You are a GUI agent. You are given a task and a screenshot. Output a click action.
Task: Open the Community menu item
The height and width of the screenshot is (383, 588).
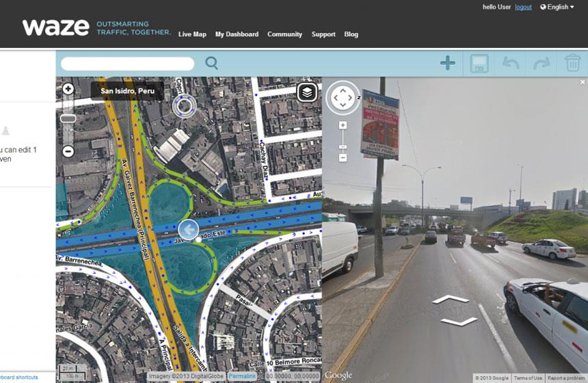tap(284, 34)
